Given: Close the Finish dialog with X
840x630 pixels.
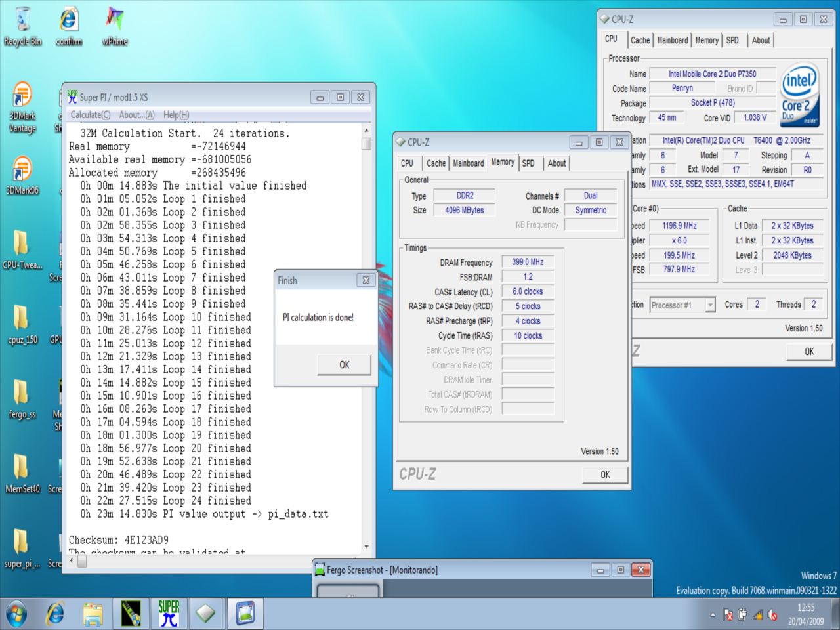Looking at the screenshot, I should [x=366, y=280].
